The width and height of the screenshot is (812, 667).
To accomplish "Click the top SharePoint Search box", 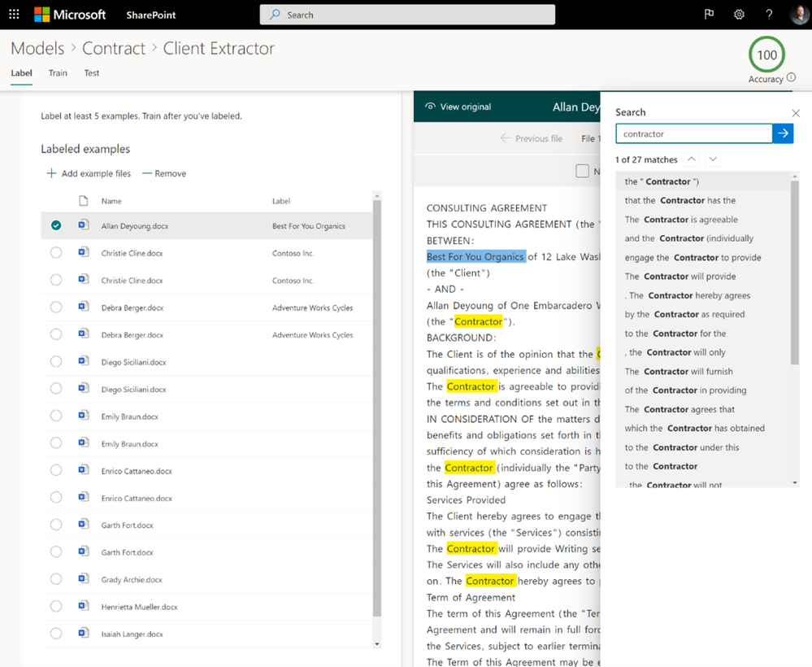I will [407, 15].
